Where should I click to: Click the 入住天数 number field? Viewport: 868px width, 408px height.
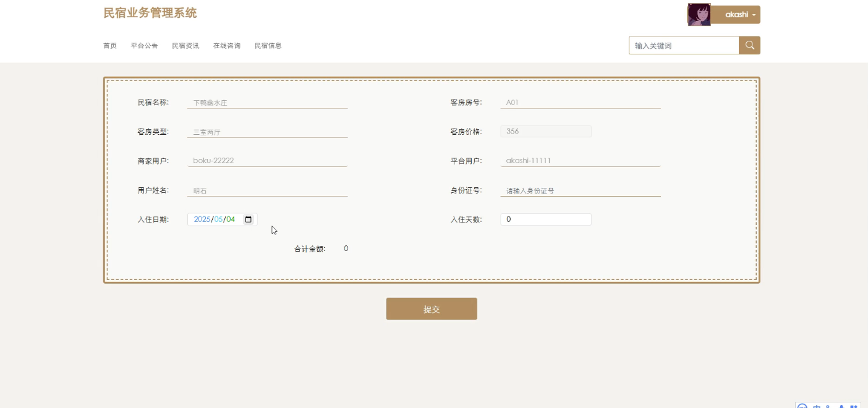click(x=545, y=219)
